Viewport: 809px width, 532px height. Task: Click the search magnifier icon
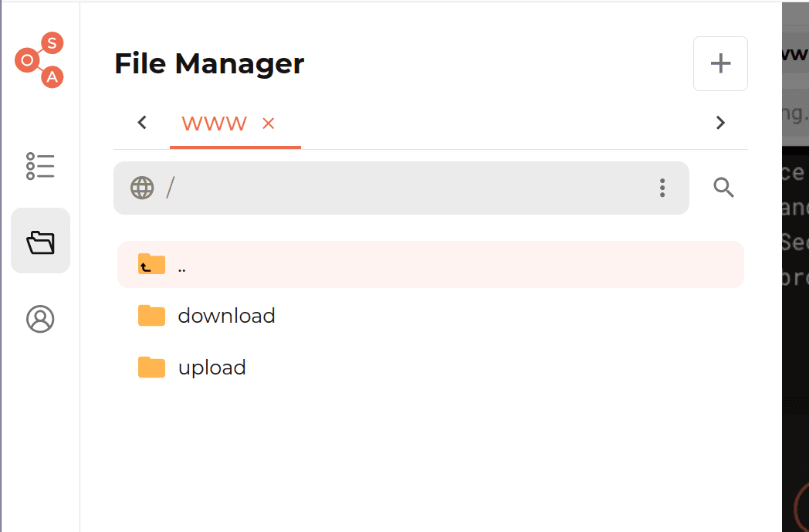[723, 188]
